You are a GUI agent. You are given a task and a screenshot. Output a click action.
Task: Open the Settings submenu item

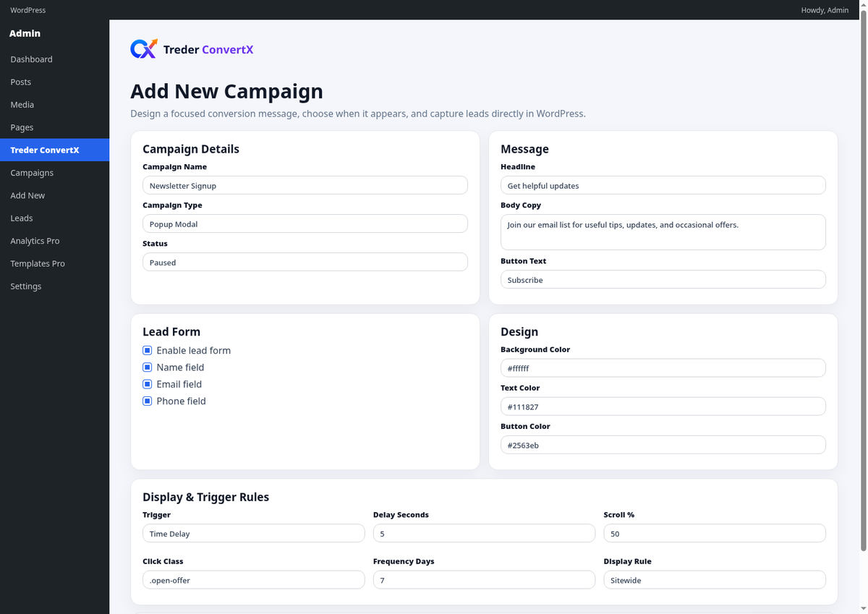54,286
